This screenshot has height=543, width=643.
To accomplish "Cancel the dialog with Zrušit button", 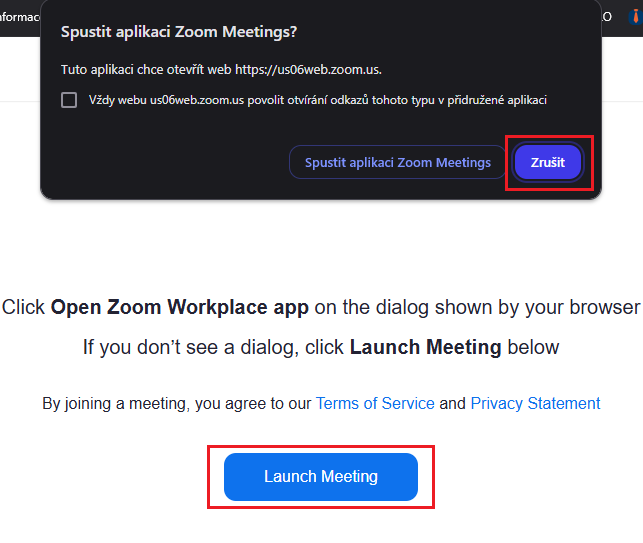I will click(548, 162).
